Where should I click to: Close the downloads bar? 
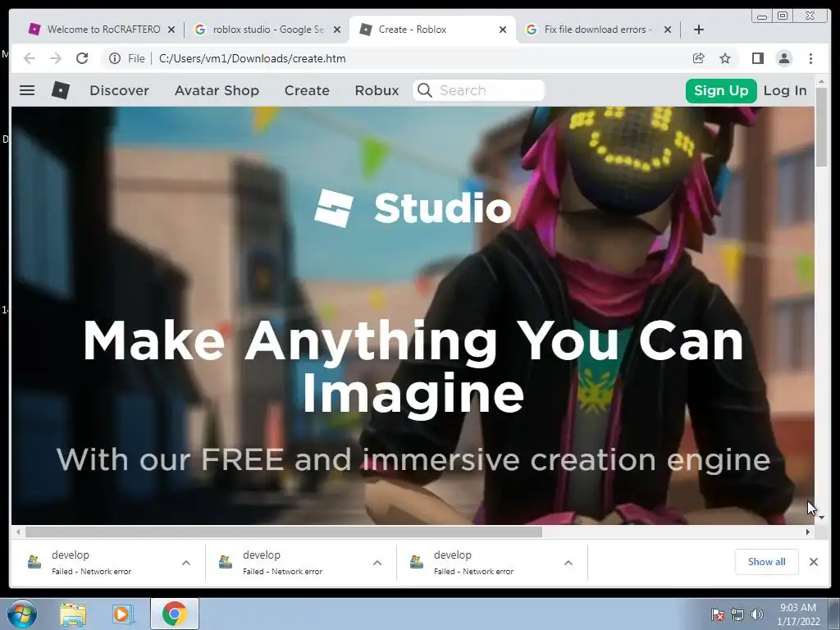(814, 562)
